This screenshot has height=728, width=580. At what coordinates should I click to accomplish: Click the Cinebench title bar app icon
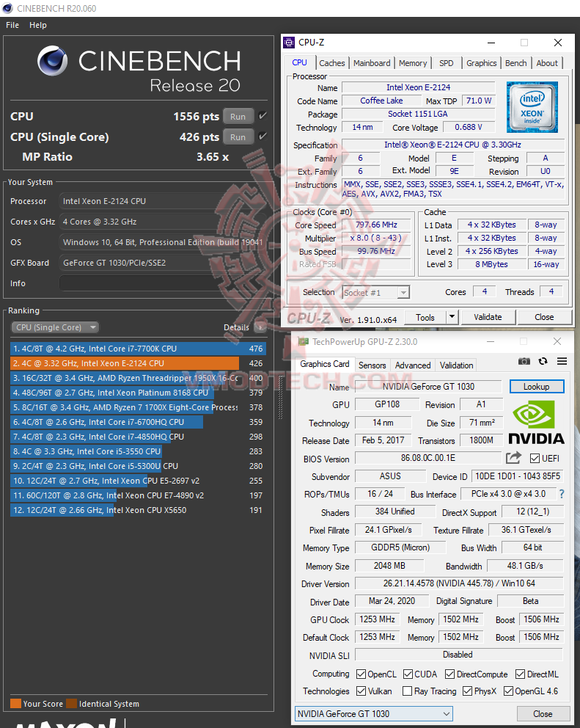(x=8, y=8)
